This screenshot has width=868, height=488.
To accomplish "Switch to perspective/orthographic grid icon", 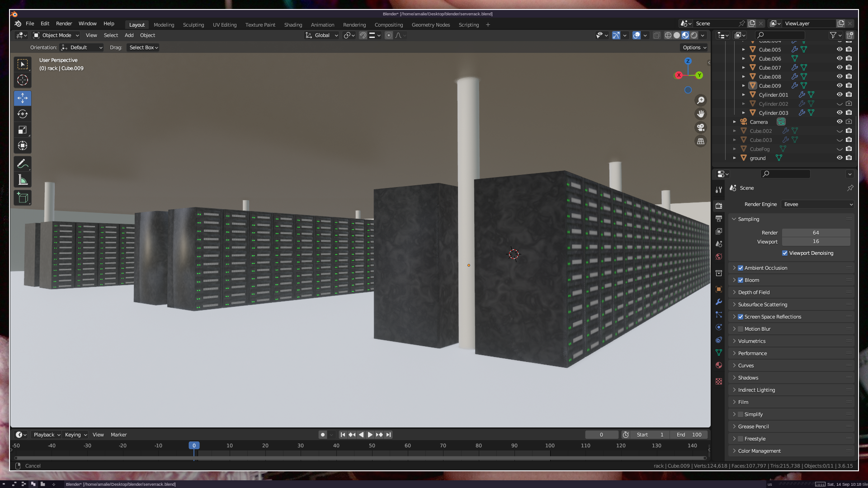I will (701, 141).
